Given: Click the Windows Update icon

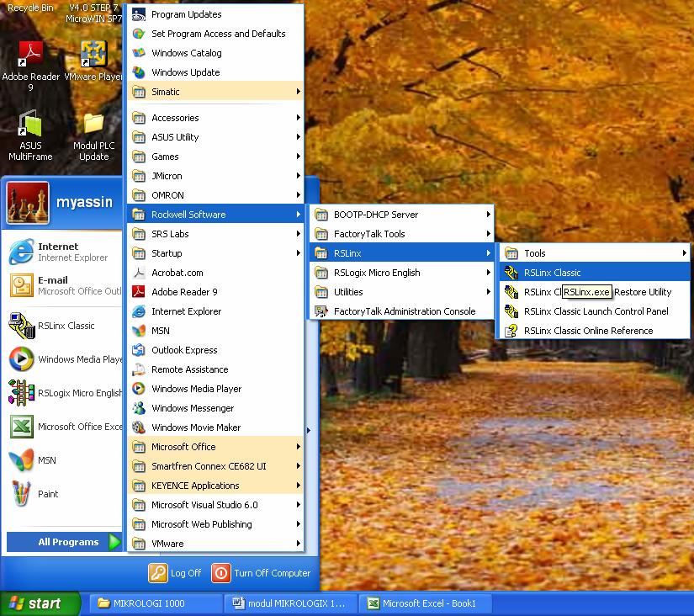Looking at the screenshot, I should (139, 72).
